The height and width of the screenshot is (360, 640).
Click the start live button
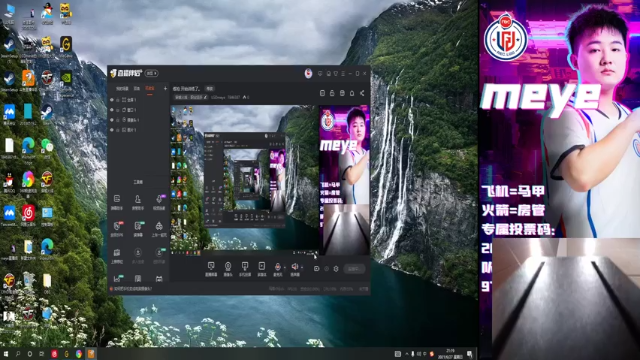tap(353, 269)
